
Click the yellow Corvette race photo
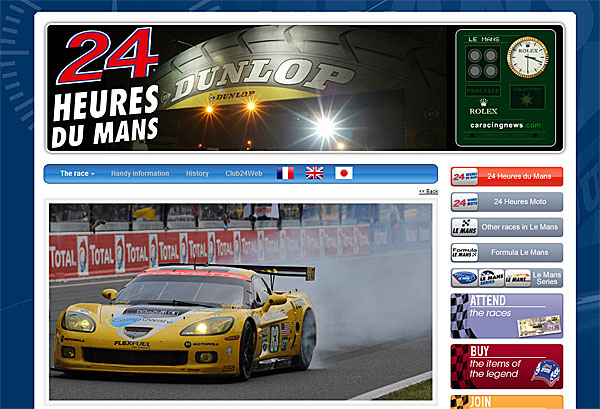pos(241,301)
